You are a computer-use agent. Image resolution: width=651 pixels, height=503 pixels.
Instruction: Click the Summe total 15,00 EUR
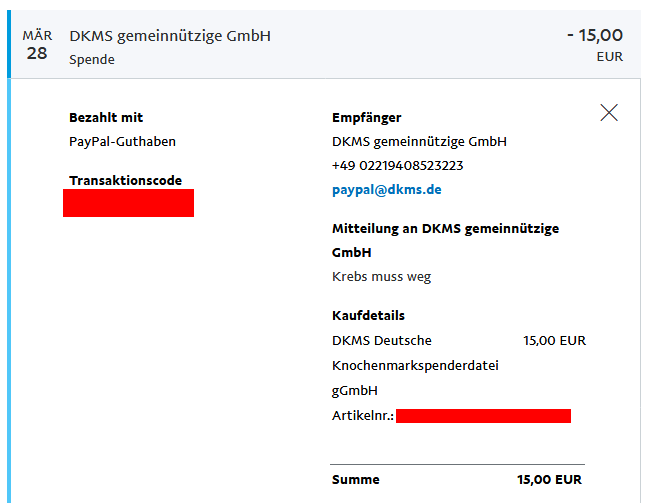(549, 480)
